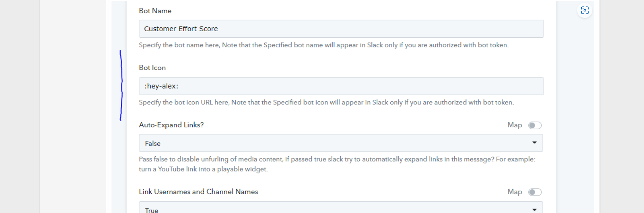Click the screen capture icon at top right
The width and height of the screenshot is (644, 213).
point(585,10)
